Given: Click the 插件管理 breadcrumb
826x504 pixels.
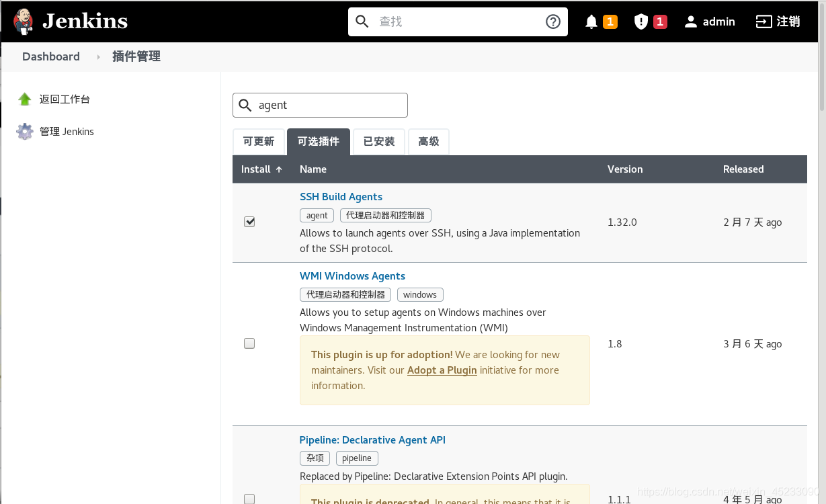Looking at the screenshot, I should 136,56.
